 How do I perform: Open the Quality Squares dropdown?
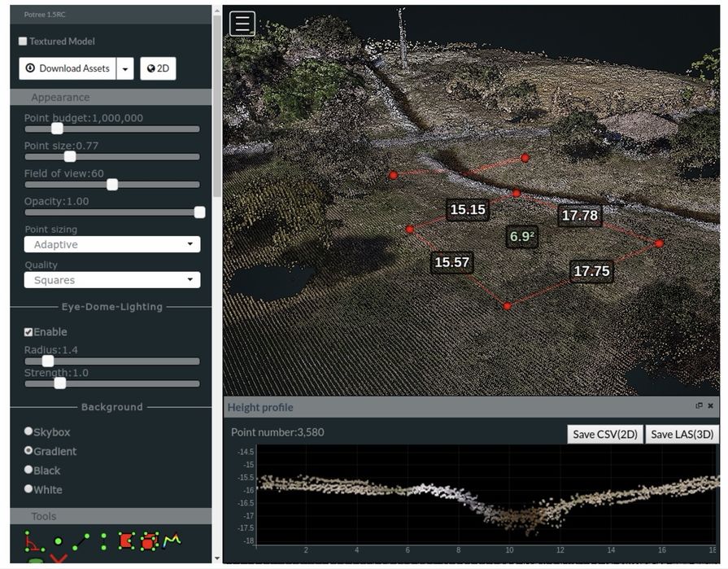pyautogui.click(x=112, y=280)
